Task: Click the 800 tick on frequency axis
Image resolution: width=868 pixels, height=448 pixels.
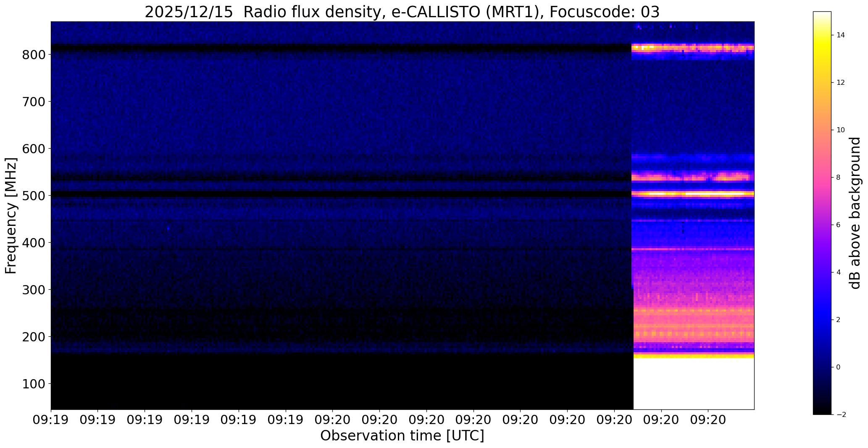Action: pyautogui.click(x=33, y=55)
